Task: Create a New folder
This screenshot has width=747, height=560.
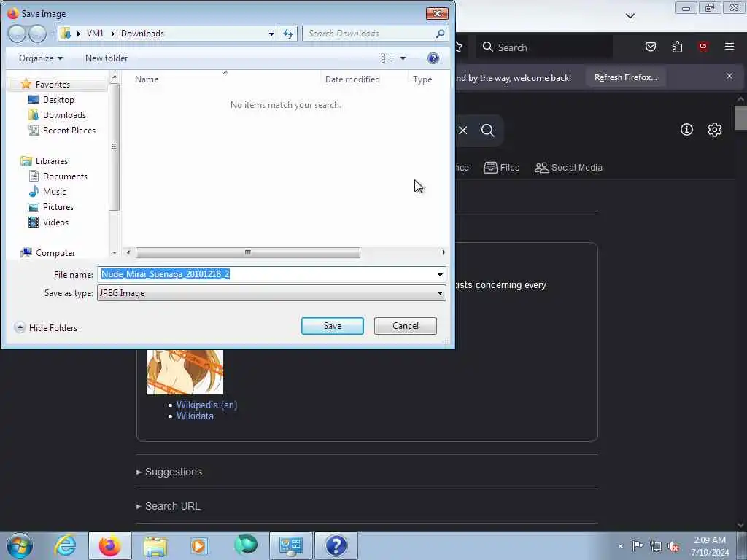Action: (107, 58)
